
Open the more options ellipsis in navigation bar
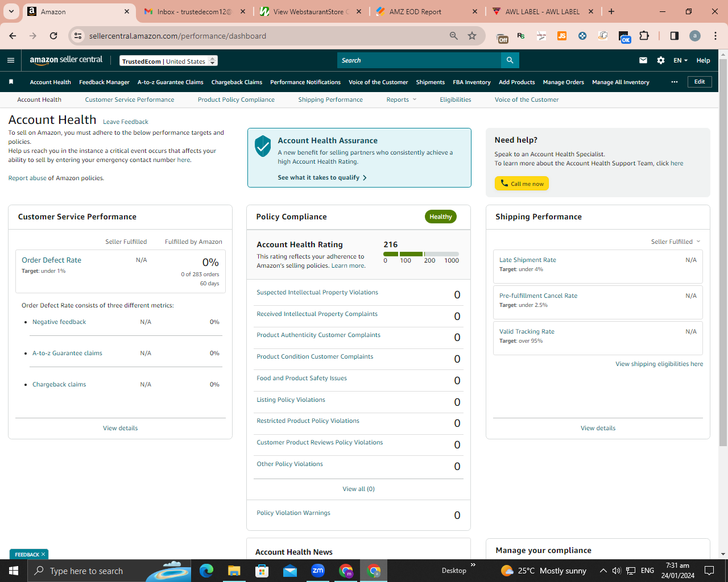click(675, 82)
